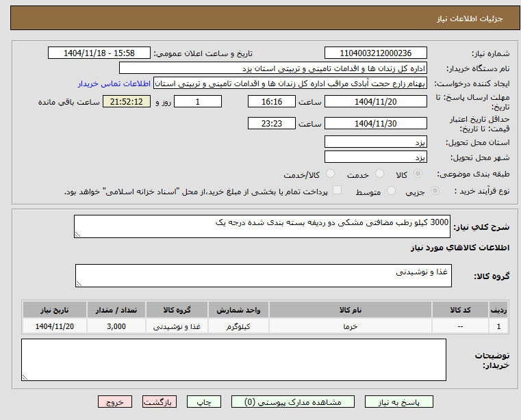Image resolution: width=521 pixels, height=420 pixels.
Task: Click the گروه کالا column header in table
Action: pos(177,310)
